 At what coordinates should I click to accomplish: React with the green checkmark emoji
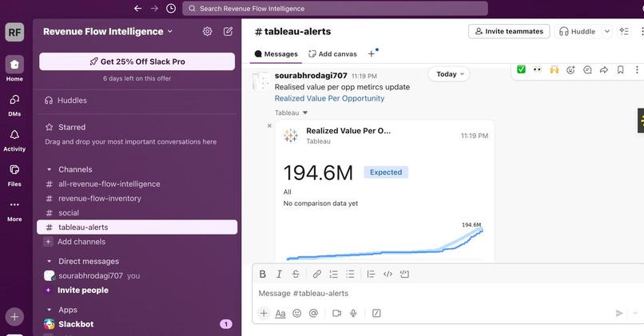point(521,69)
